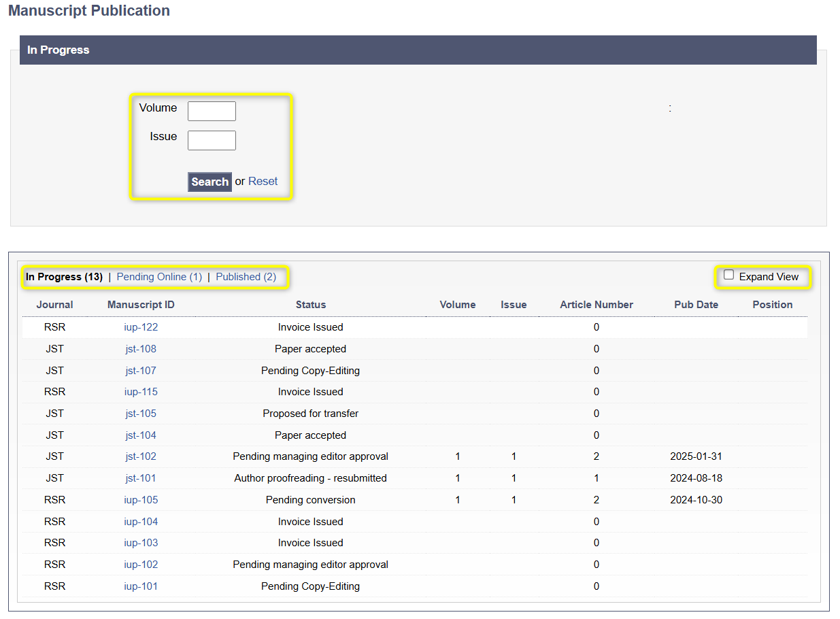The image size is (840, 619).
Task: Open manuscript jst-105
Action: pos(141,414)
